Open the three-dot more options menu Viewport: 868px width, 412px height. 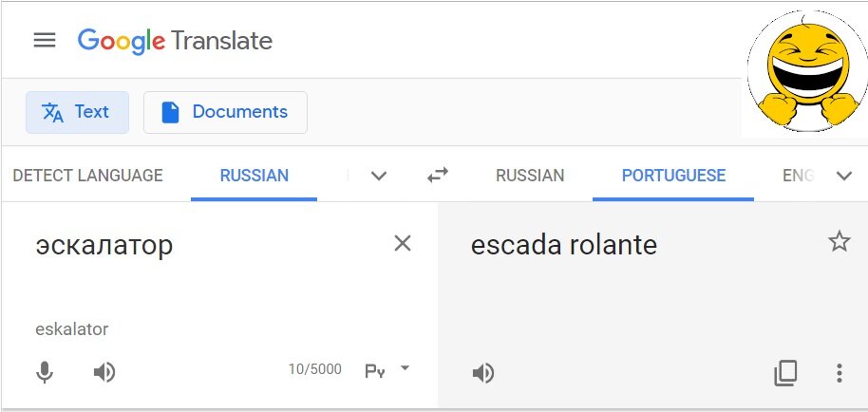[x=840, y=373]
